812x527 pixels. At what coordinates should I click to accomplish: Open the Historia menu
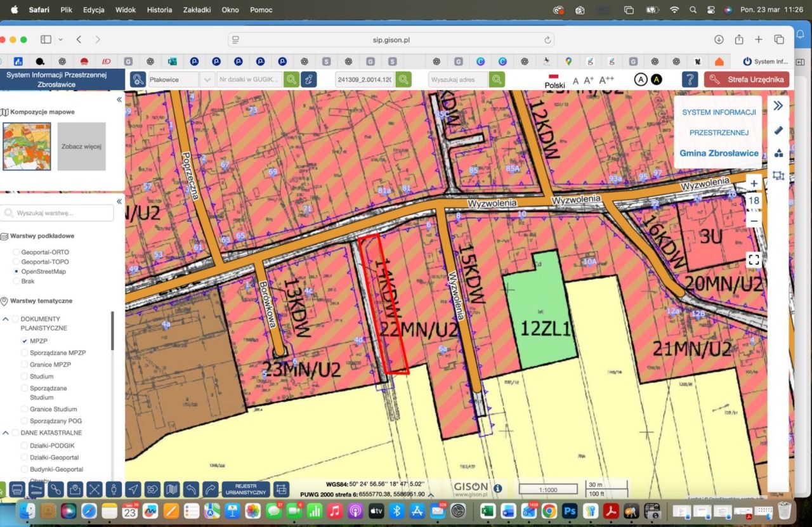[159, 10]
